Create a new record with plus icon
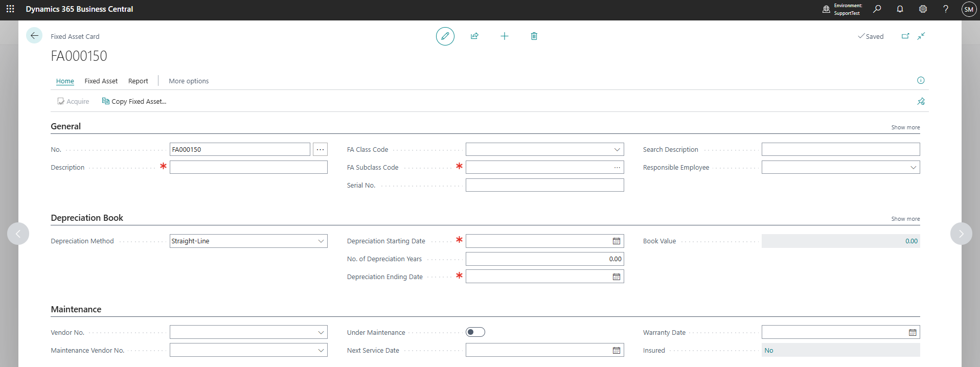The width and height of the screenshot is (980, 367). click(x=505, y=36)
